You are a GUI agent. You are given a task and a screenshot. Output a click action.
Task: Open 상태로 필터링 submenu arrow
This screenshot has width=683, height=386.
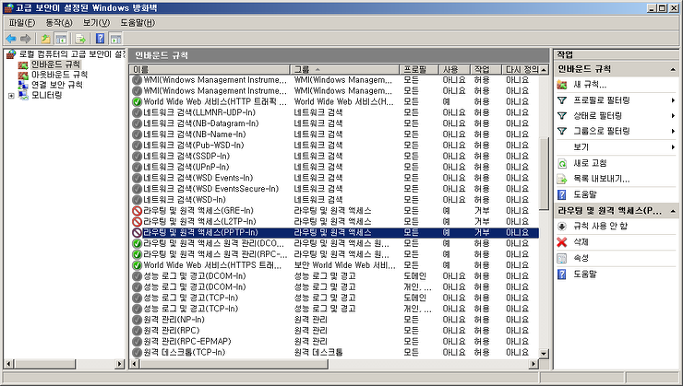click(673, 116)
